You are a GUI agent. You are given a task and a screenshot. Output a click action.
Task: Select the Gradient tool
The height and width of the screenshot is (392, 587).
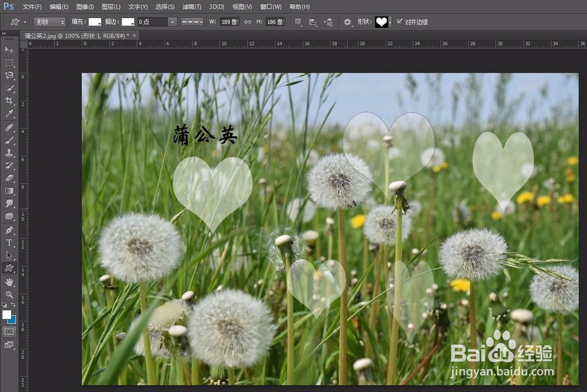(9, 191)
